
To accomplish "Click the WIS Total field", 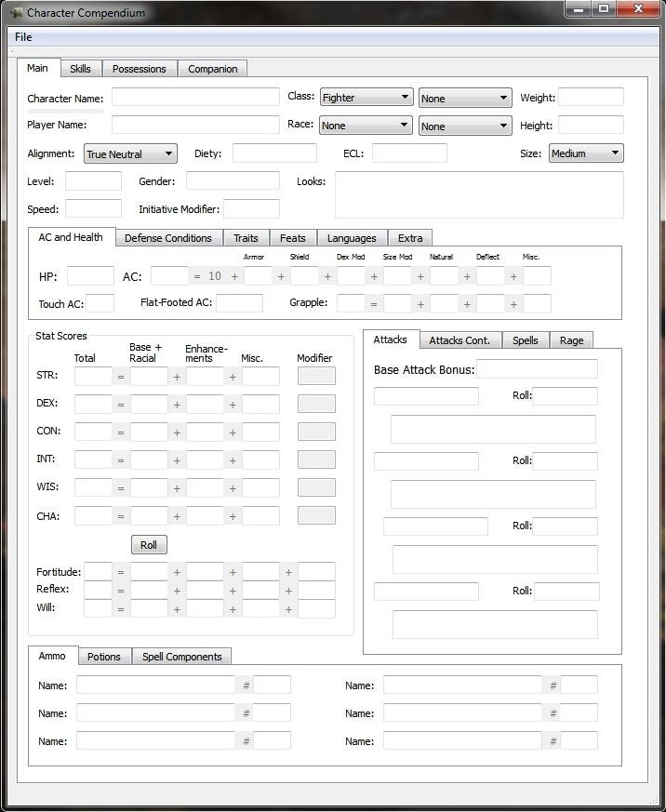I will [93, 488].
